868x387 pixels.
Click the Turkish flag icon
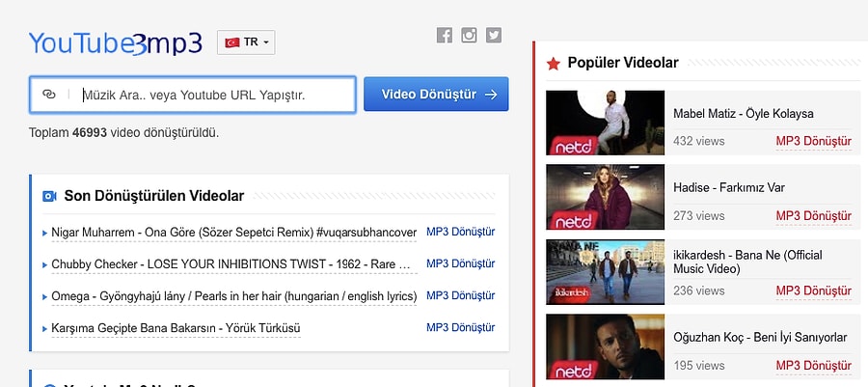click(232, 42)
